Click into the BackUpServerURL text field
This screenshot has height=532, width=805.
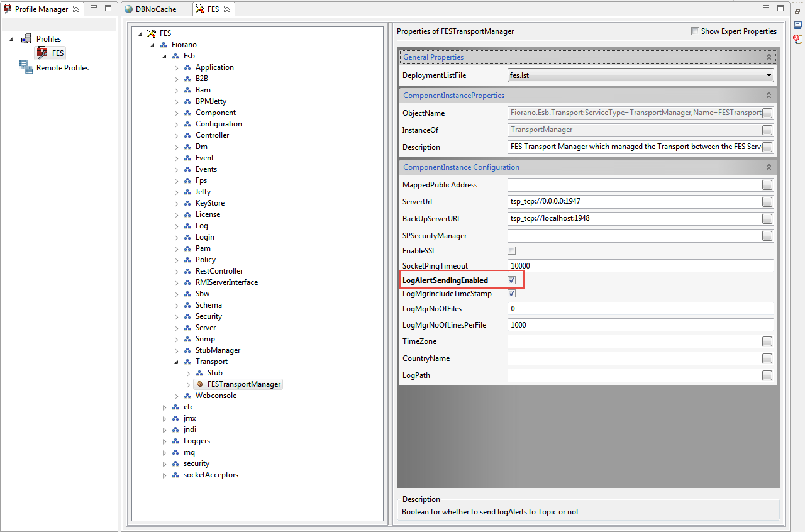[x=635, y=219]
